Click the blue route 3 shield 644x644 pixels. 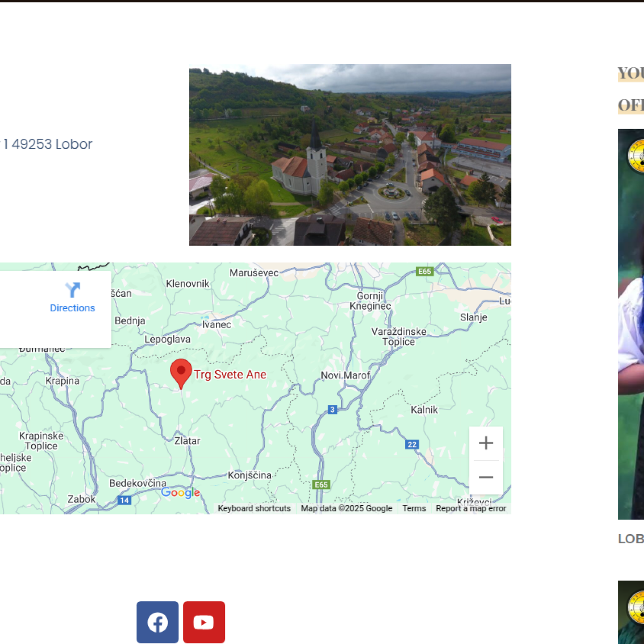point(332,410)
